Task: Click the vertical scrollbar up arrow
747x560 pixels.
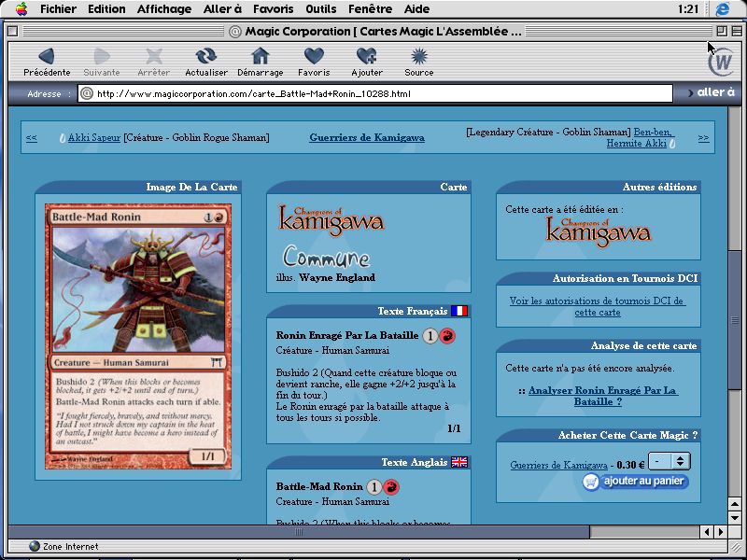Action: [735, 504]
